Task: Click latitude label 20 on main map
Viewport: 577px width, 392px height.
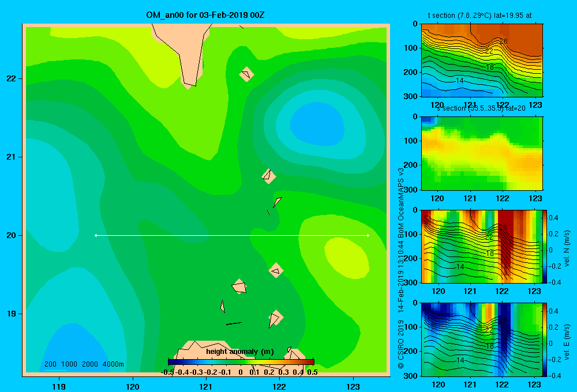Action: pos(12,235)
